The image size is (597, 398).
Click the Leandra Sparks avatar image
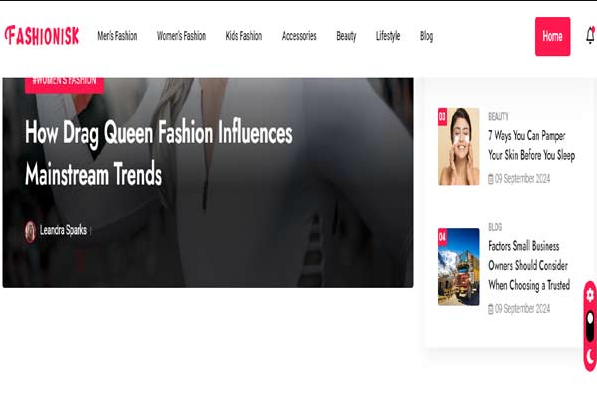coord(30,231)
